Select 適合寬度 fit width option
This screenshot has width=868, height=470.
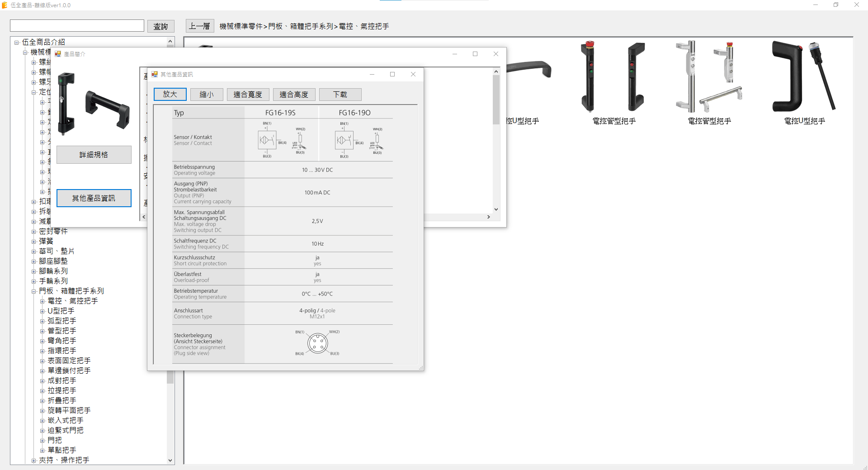pyautogui.click(x=248, y=94)
